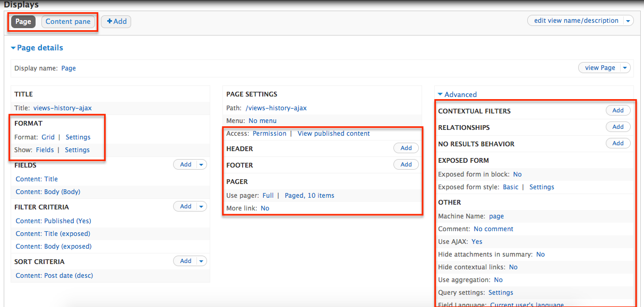Change the Grid format
644x307 pixels.
click(47, 137)
